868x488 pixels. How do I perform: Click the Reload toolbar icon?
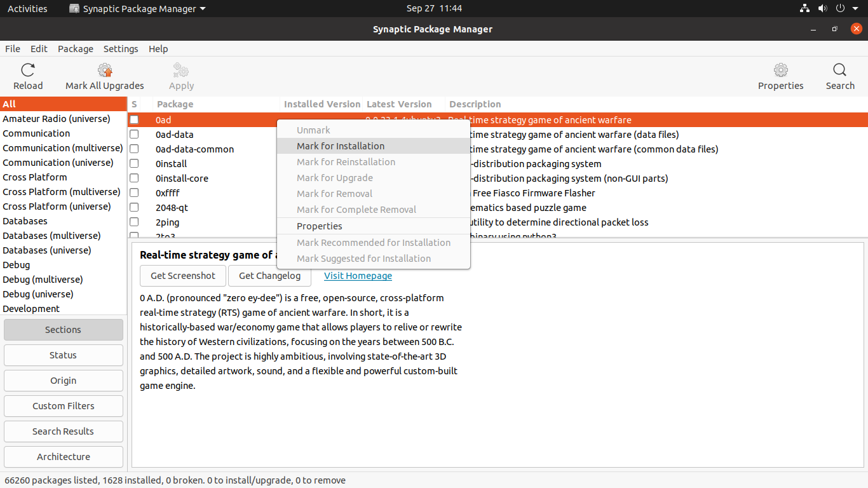click(28, 70)
